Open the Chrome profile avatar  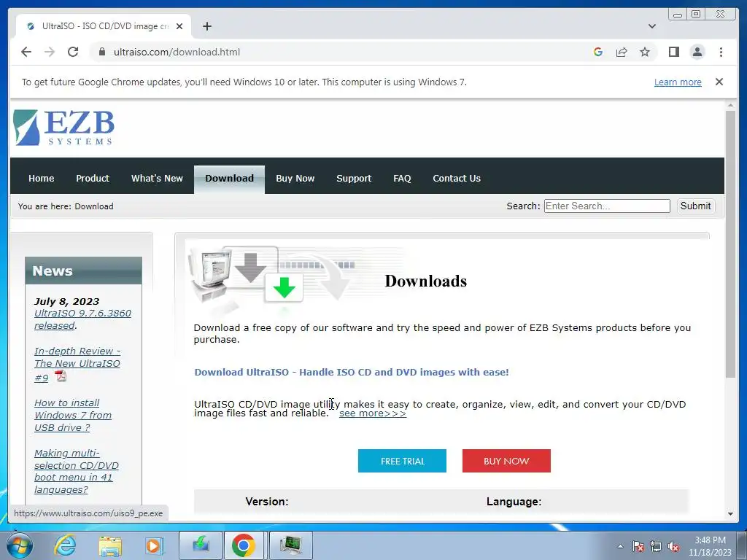pyautogui.click(x=697, y=52)
